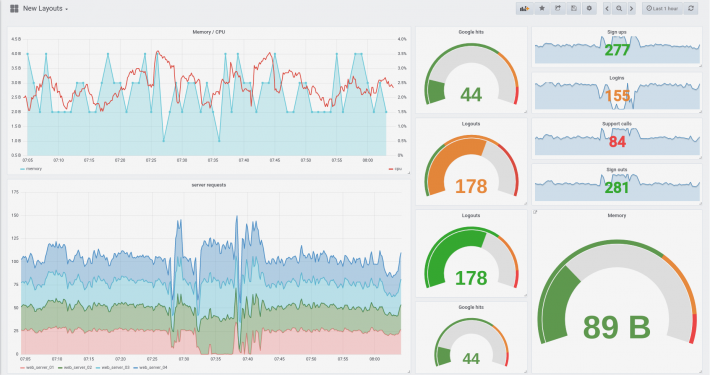Toggle web_server_01 series in legend
710x375 pixels.
click(x=37, y=367)
